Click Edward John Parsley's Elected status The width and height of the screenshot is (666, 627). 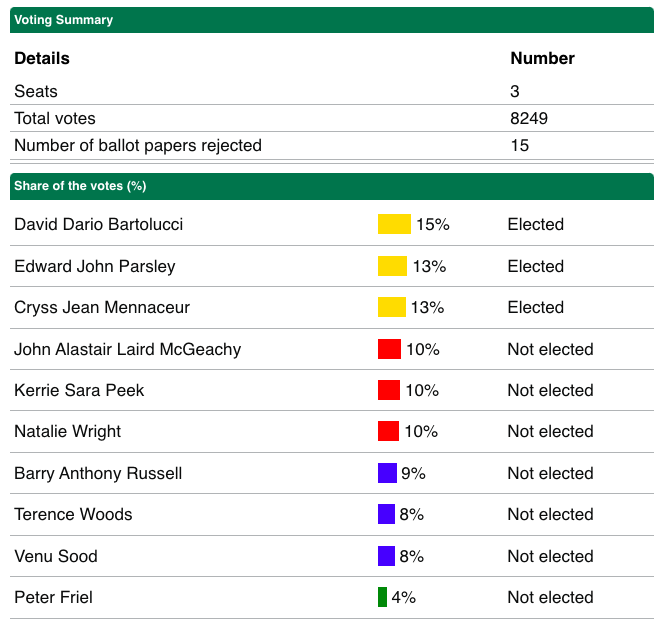pyautogui.click(x=536, y=266)
